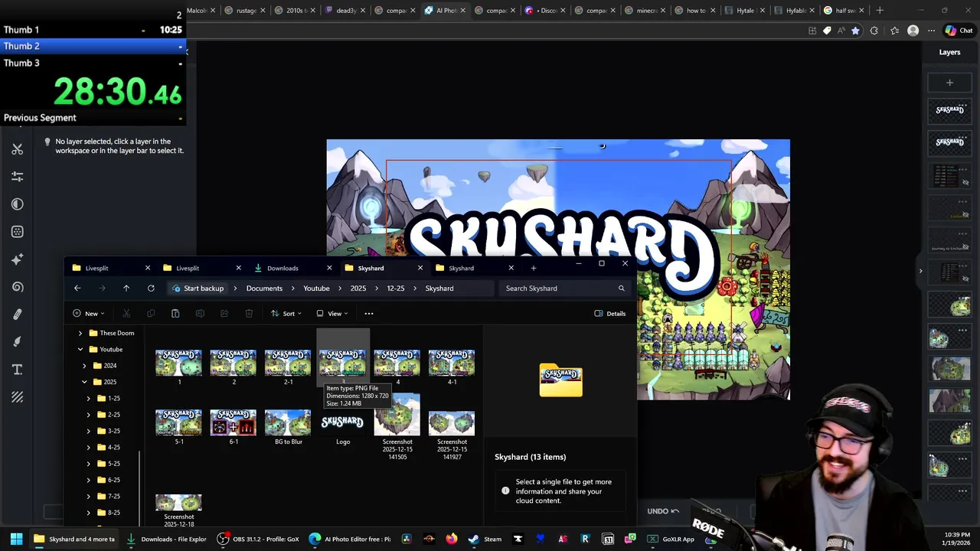Open the sparkle AI tools icon

17,259
